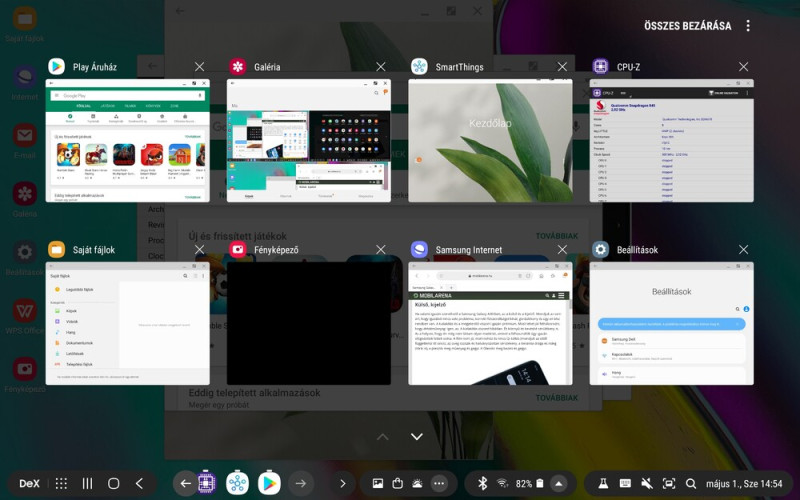Close the Samsung Internet recent card

point(562,249)
